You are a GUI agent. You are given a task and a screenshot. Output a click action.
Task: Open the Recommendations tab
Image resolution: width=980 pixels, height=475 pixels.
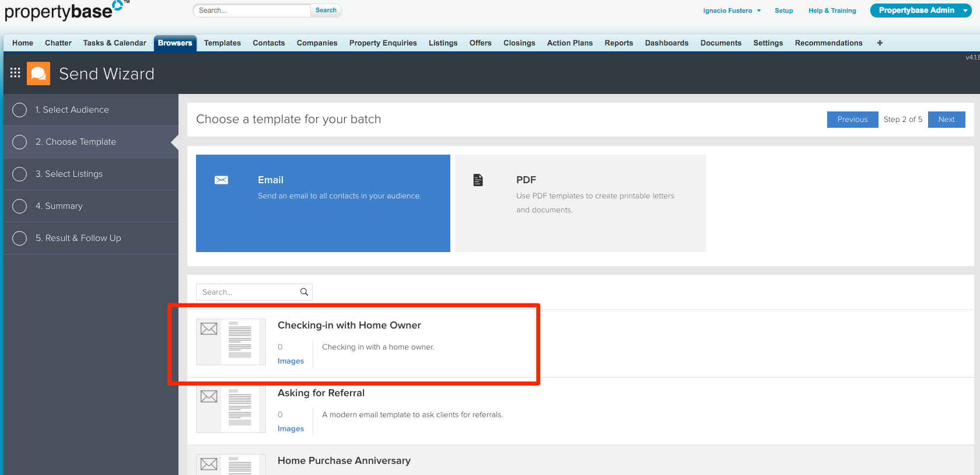click(829, 43)
